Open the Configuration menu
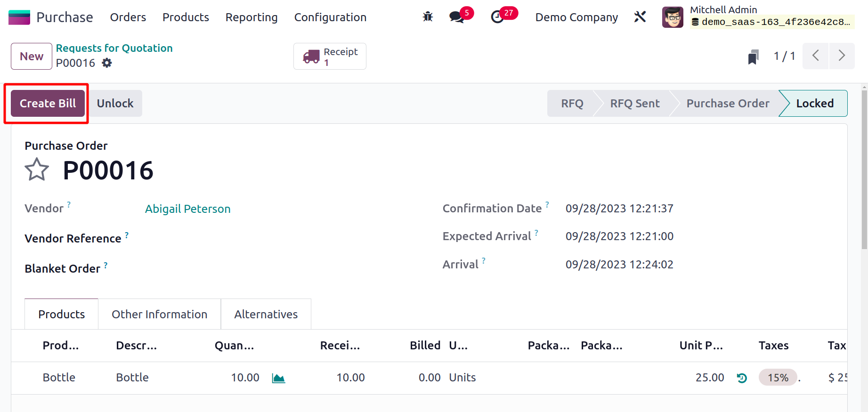Viewport: 868px width, 412px height. [330, 17]
